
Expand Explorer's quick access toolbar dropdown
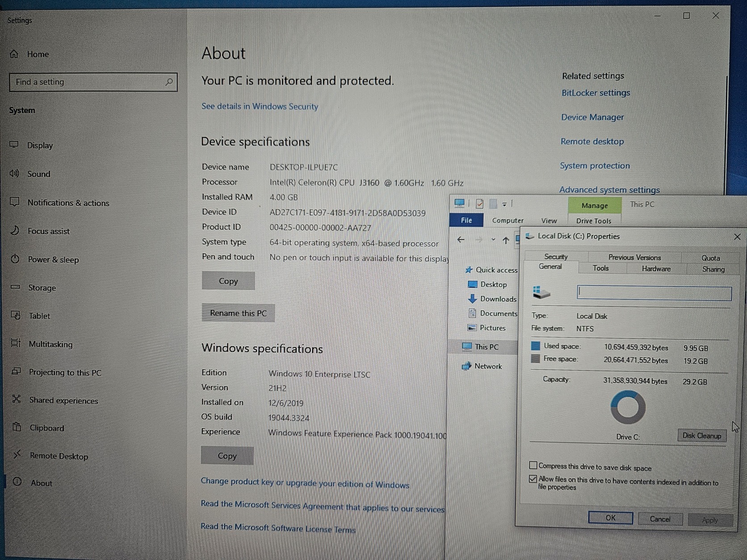pyautogui.click(x=504, y=204)
